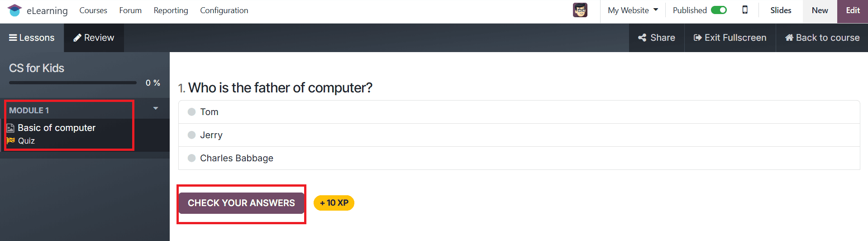Image resolution: width=868 pixels, height=241 pixels.
Task: Open the My Website dropdown
Action: click(633, 10)
